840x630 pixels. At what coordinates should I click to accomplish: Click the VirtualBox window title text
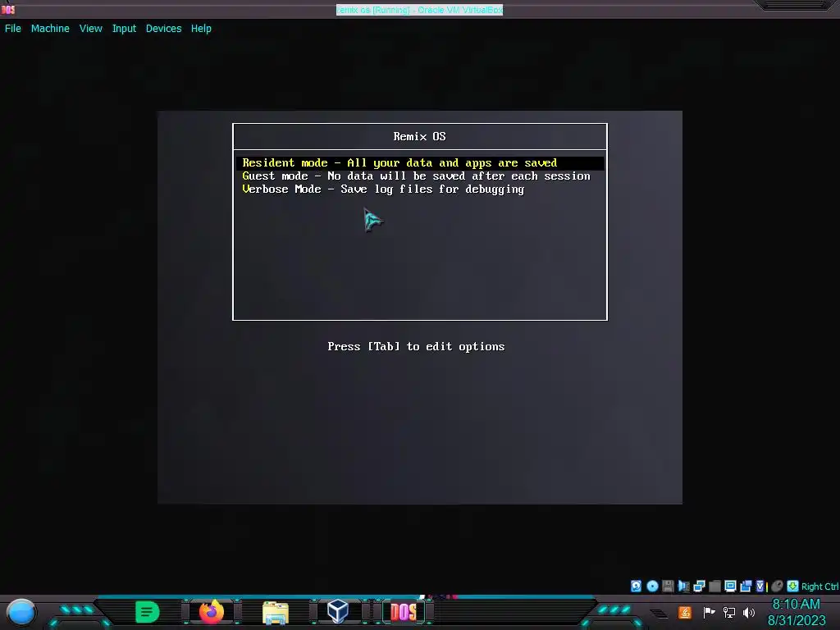419,10
